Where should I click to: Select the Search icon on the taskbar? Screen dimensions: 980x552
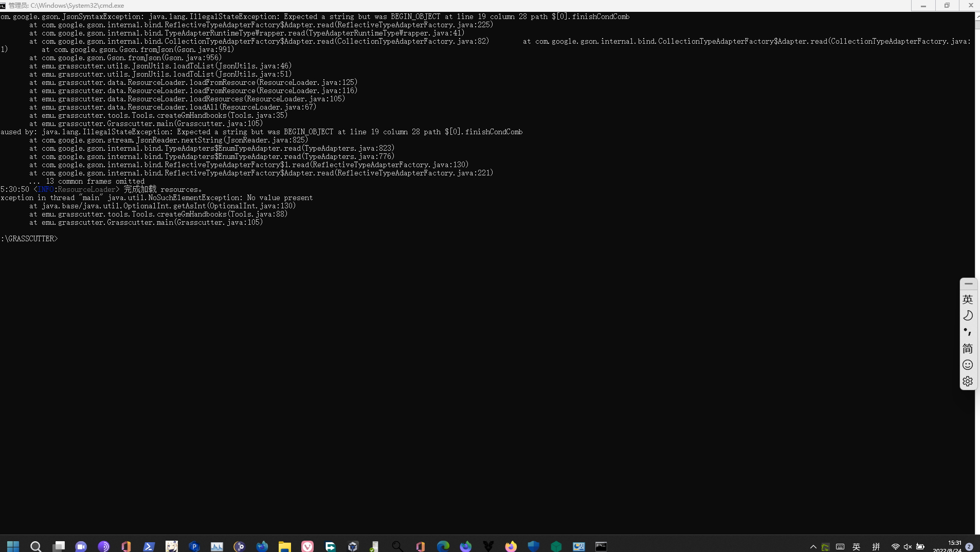(x=36, y=546)
